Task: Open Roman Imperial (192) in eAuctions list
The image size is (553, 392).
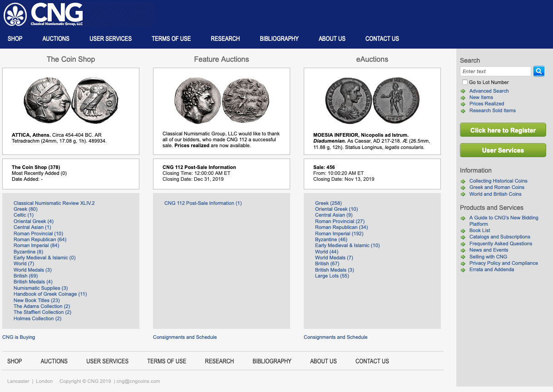Action: tap(339, 233)
